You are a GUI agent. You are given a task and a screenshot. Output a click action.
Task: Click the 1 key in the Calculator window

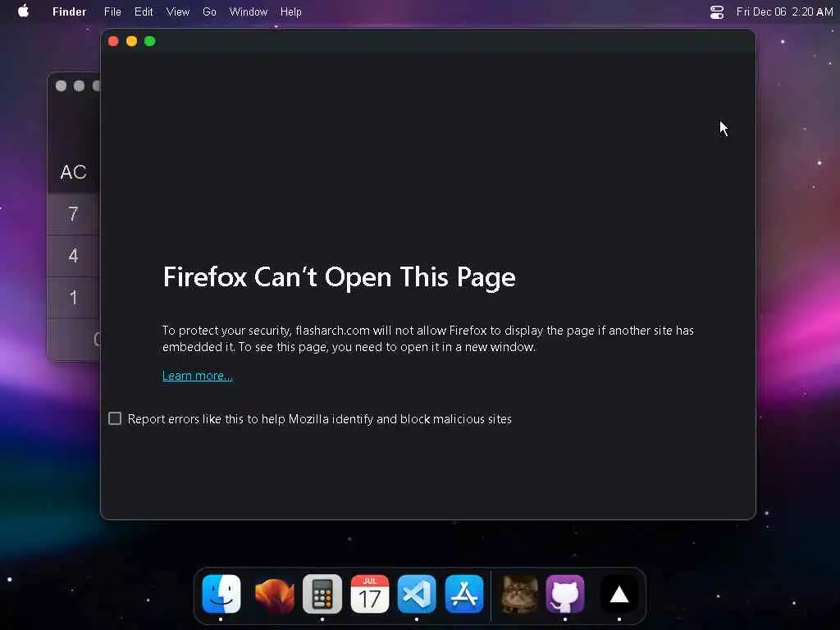(x=73, y=298)
